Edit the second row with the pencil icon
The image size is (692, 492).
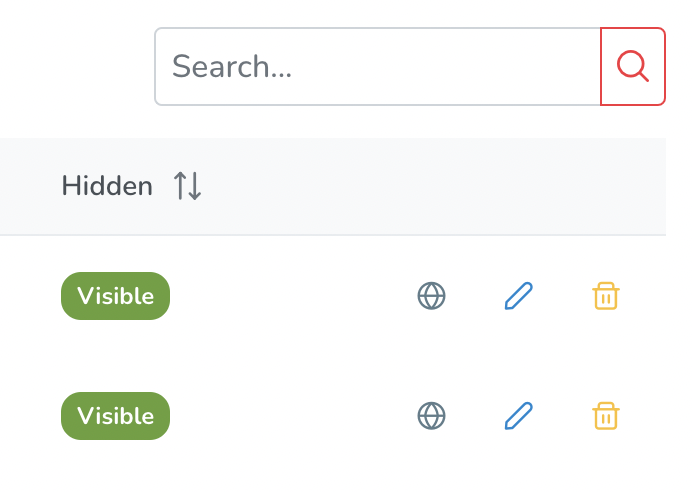[x=519, y=416]
